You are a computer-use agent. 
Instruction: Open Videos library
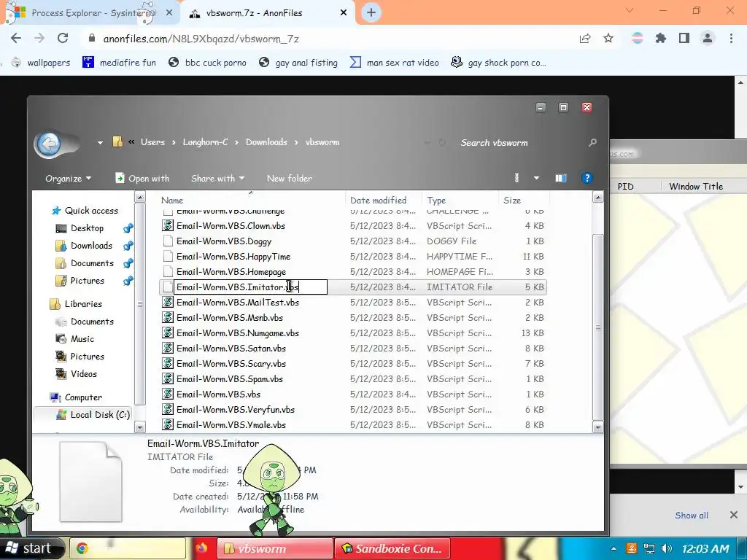pyautogui.click(x=77, y=374)
